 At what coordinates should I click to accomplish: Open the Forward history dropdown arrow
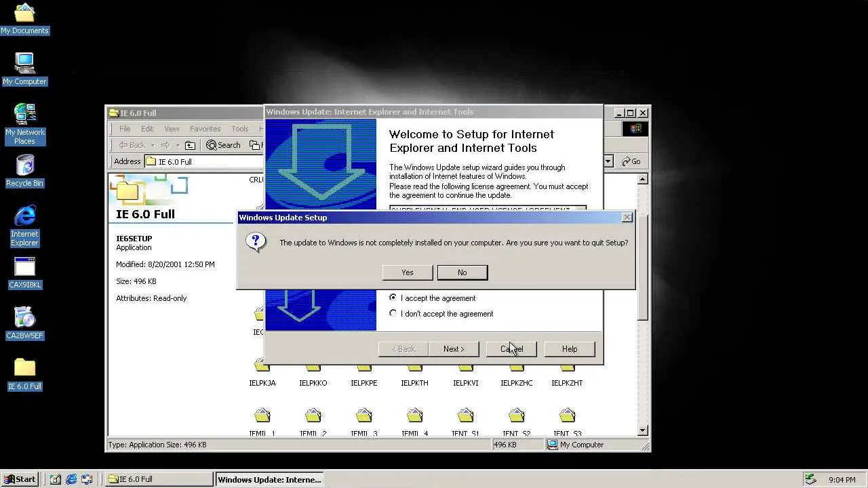click(178, 145)
